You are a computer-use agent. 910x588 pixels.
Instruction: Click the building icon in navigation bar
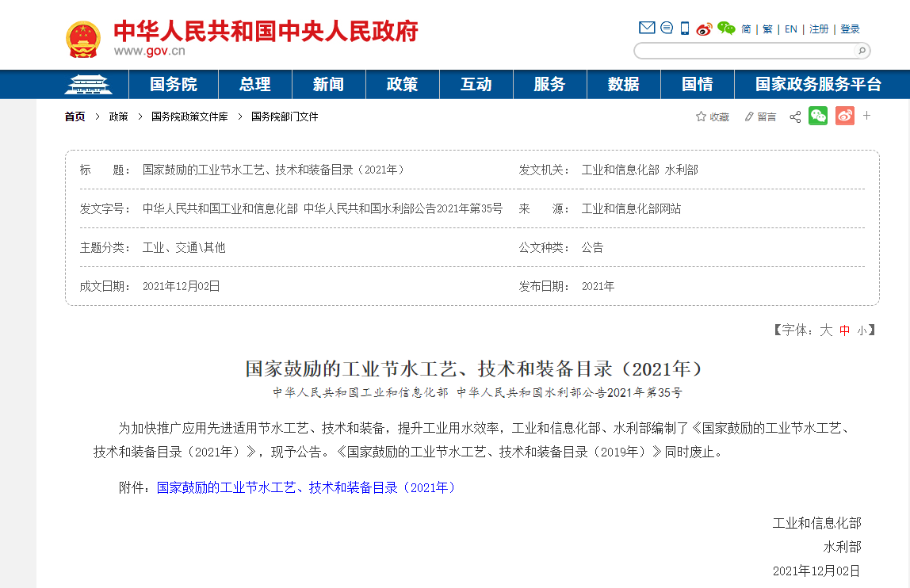point(88,84)
